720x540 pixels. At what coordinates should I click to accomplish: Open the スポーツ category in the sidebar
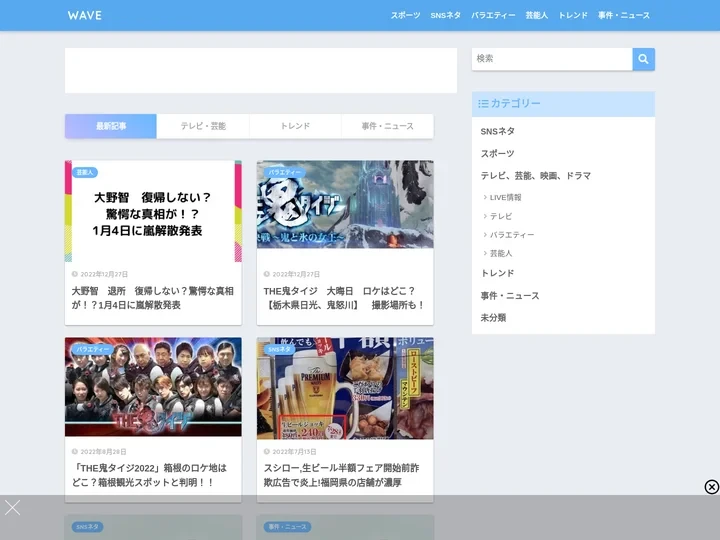pos(497,153)
